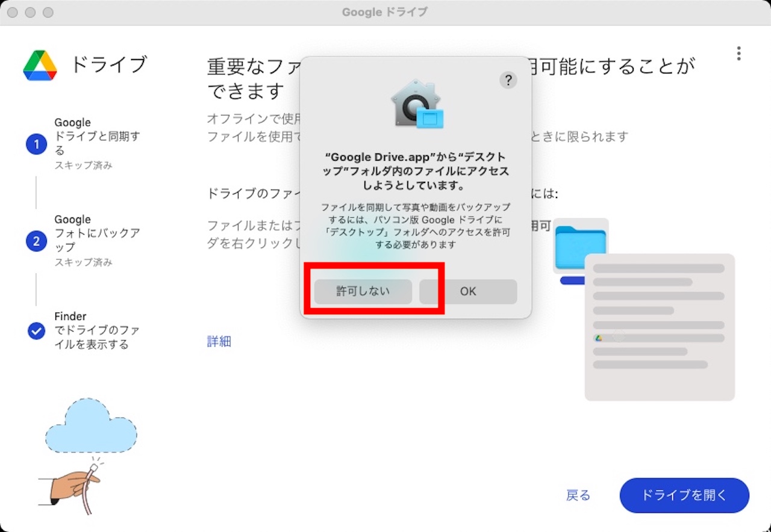Click the Finder でドライブのファイルを表示する step text
This screenshot has width=771, height=532.
point(97,330)
